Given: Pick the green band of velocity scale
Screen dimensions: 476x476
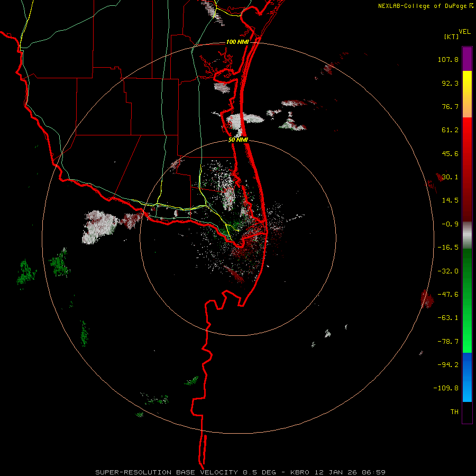Looking at the screenshot, I should pyautogui.click(x=467, y=300).
